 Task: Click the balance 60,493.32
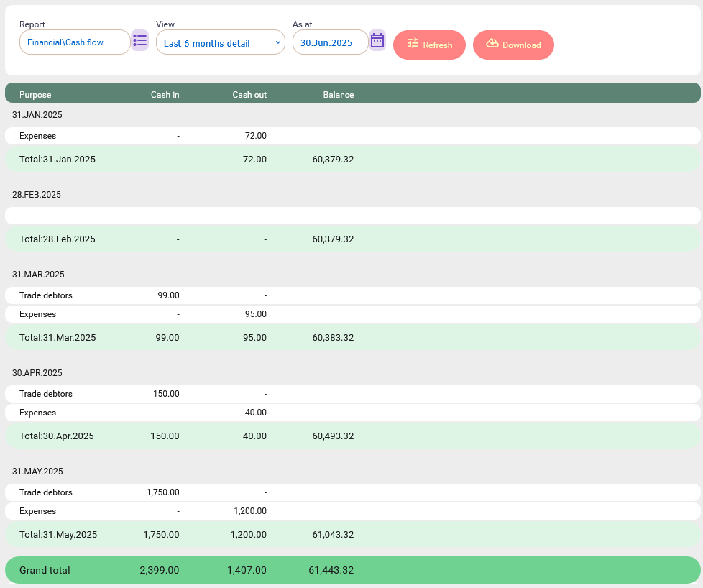click(333, 436)
